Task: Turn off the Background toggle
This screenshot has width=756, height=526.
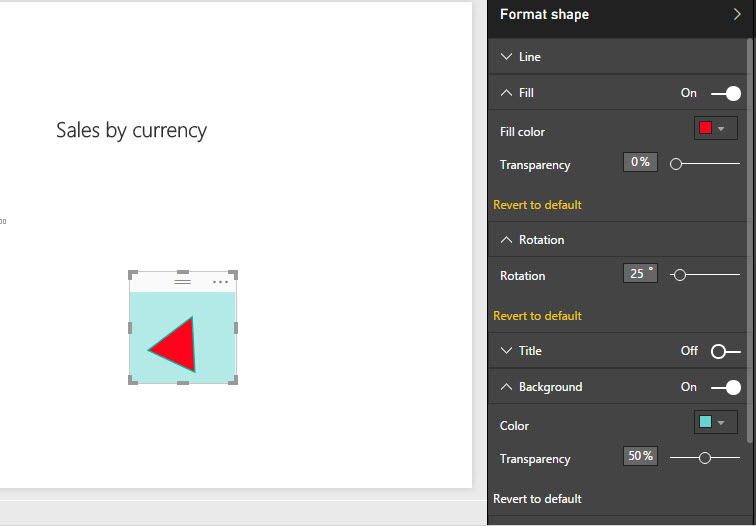Action: coord(726,387)
